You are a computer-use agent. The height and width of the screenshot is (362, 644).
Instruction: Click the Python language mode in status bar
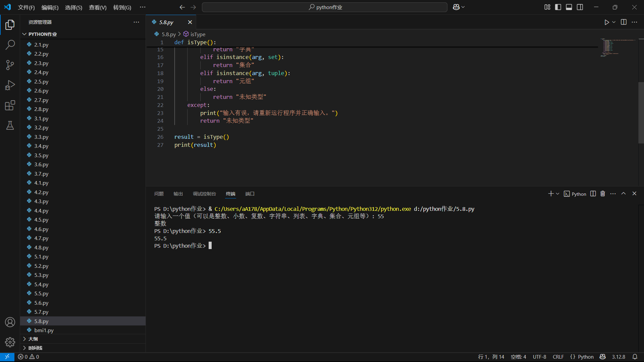(x=585, y=357)
